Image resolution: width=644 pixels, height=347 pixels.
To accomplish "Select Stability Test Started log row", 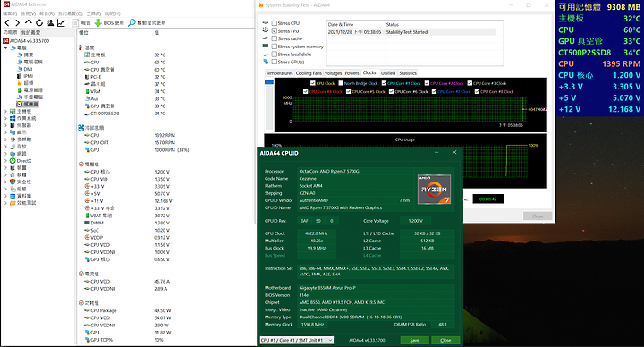I will click(x=411, y=32).
